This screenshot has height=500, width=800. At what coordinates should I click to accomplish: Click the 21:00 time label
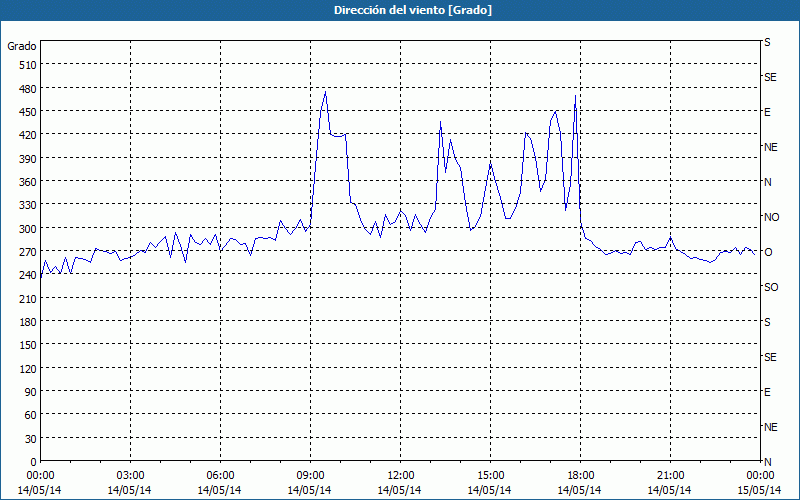(670, 476)
